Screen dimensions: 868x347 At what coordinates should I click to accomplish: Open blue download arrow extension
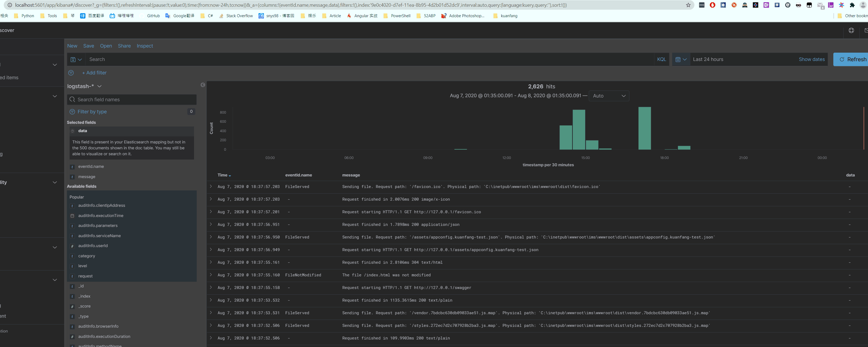pyautogui.click(x=777, y=5)
